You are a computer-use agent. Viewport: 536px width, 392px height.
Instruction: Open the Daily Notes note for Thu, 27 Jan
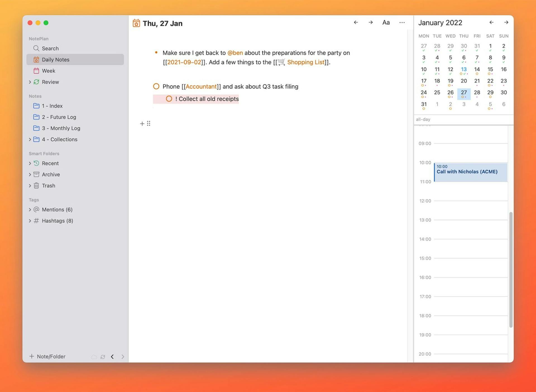pos(162,23)
